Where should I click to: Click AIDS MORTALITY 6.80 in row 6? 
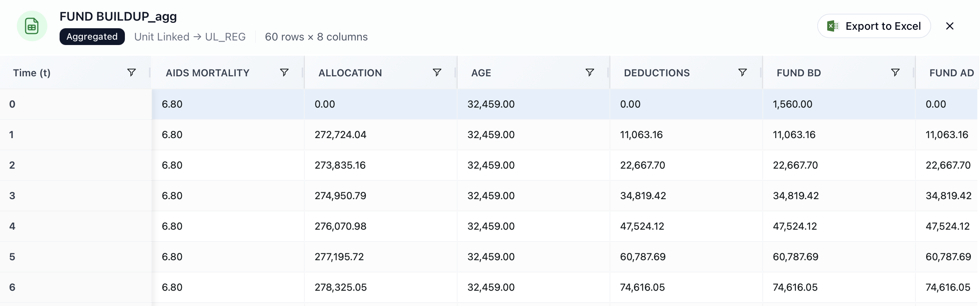(172, 287)
